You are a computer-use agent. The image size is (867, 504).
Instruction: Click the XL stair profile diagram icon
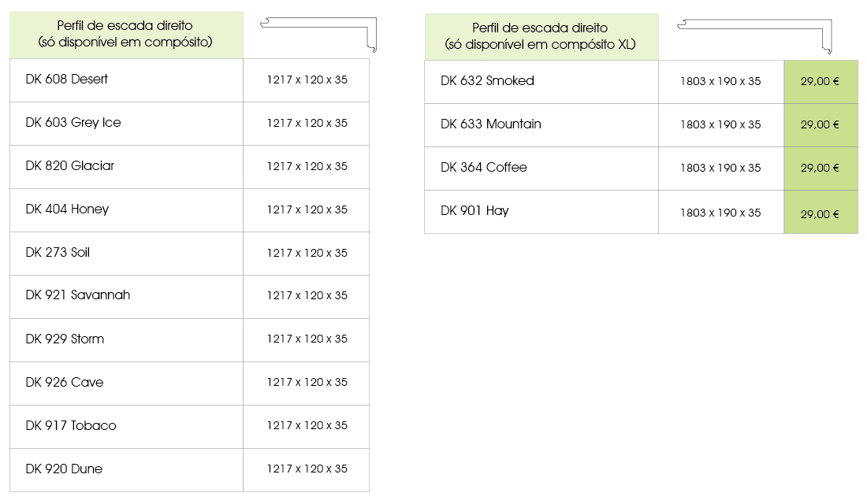pyautogui.click(x=755, y=35)
